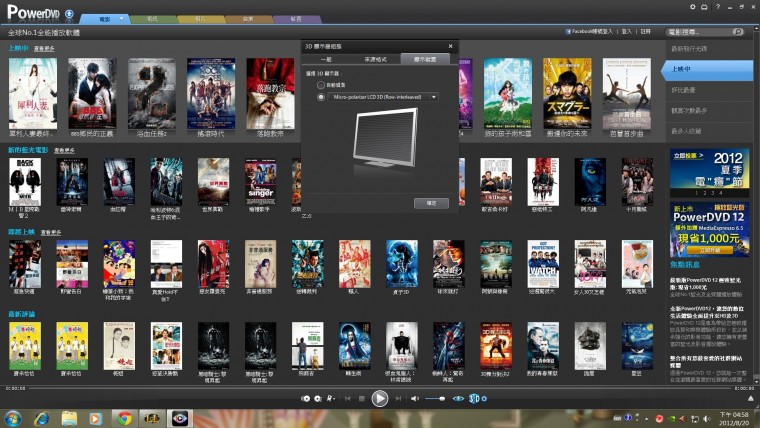This screenshot has width=760, height=428.
Task: Click the OK button in 3D dialog
Action: click(431, 203)
